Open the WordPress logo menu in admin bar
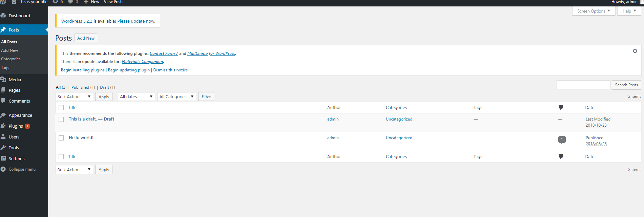The image size is (644, 217). [x=3, y=2]
